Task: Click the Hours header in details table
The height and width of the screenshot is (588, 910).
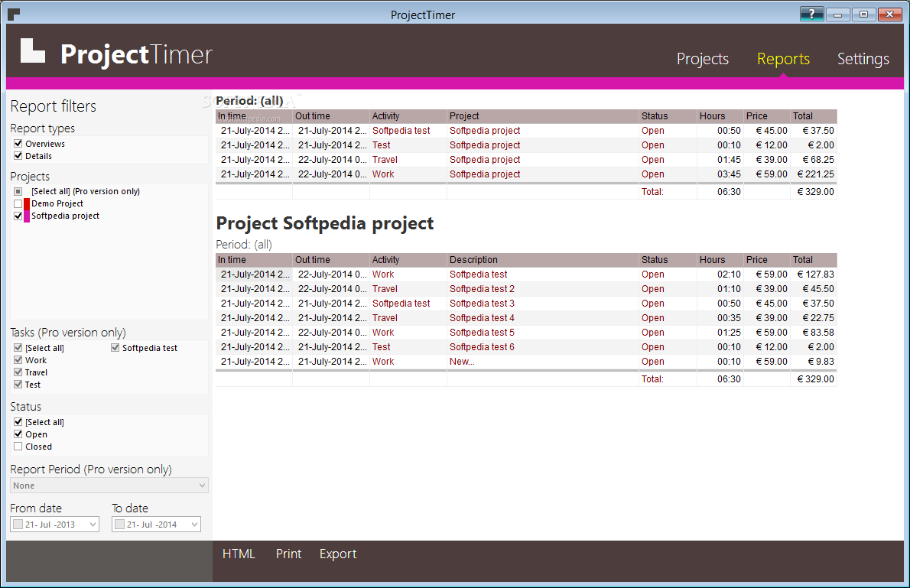Action: click(x=720, y=260)
